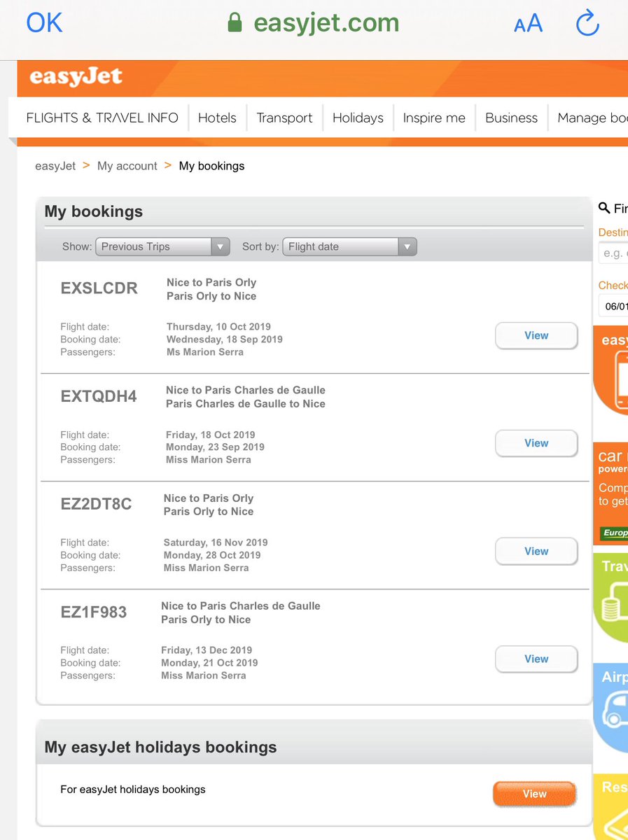The width and height of the screenshot is (628, 840).
Task: Open the Check-in date field showing 06/01
Action: tap(613, 306)
